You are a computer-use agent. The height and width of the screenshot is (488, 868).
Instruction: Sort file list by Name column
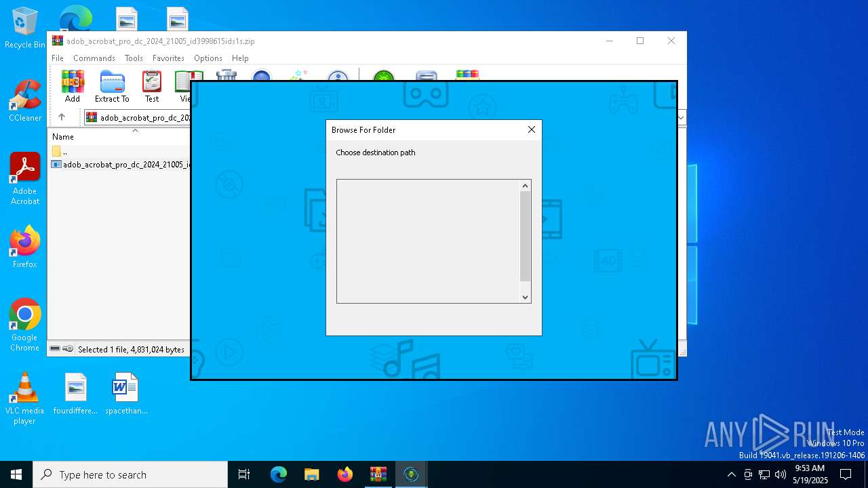coord(63,136)
